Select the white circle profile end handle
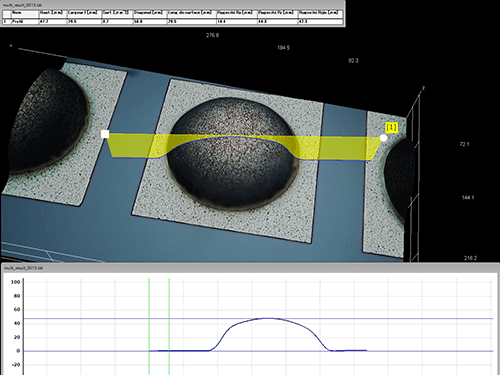Viewport: 500px width, 375px height. pos(384,138)
